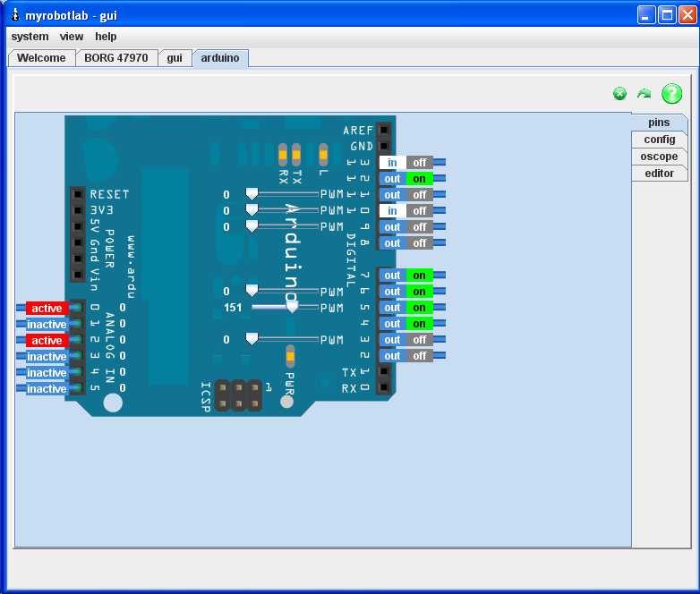Open the config side tab
Image resolution: width=700 pixels, height=594 pixels.
(x=660, y=140)
